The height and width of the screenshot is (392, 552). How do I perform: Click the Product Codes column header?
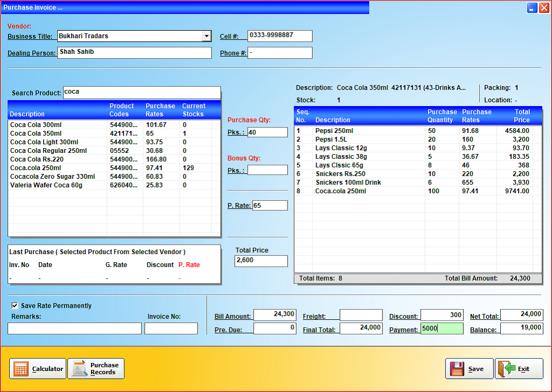[122, 110]
